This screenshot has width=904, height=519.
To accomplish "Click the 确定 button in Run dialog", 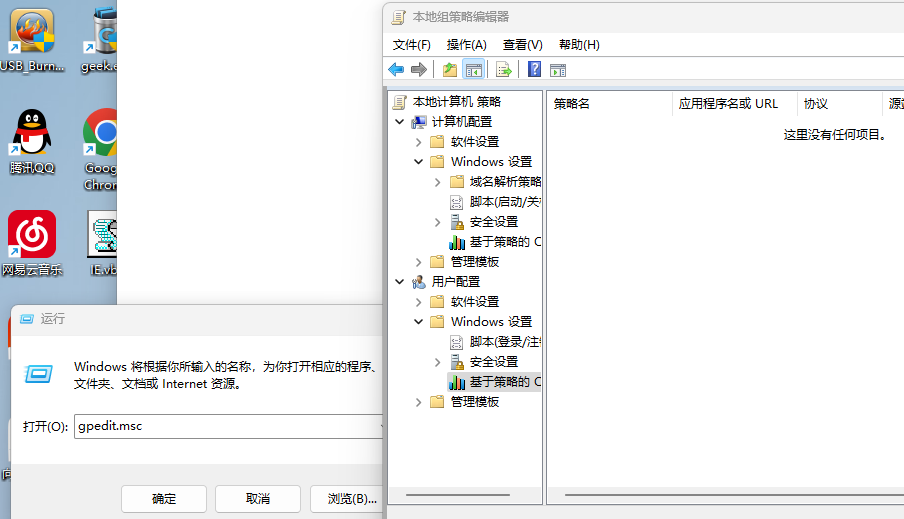I will pyautogui.click(x=164, y=498).
